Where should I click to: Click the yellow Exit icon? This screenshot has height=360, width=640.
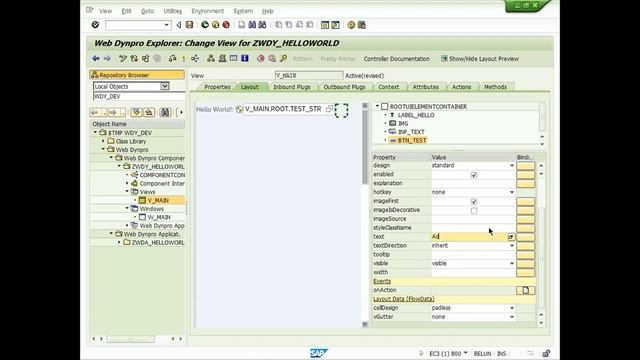pos(216,25)
